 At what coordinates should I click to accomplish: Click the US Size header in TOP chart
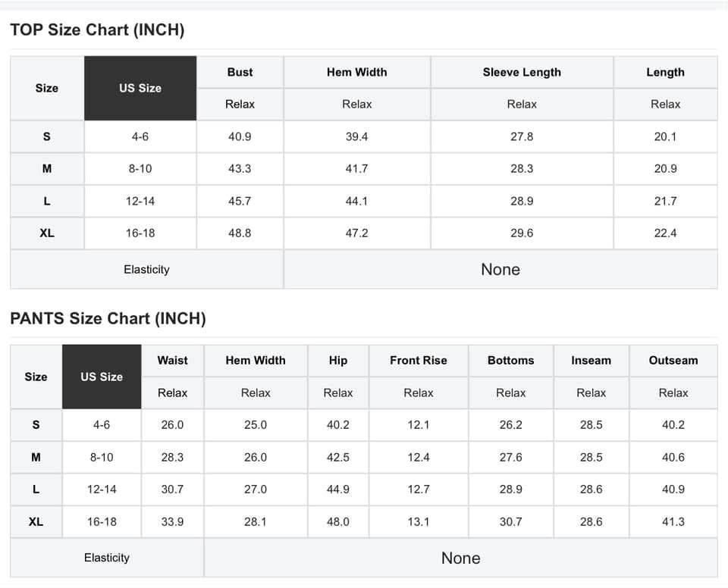(140, 88)
